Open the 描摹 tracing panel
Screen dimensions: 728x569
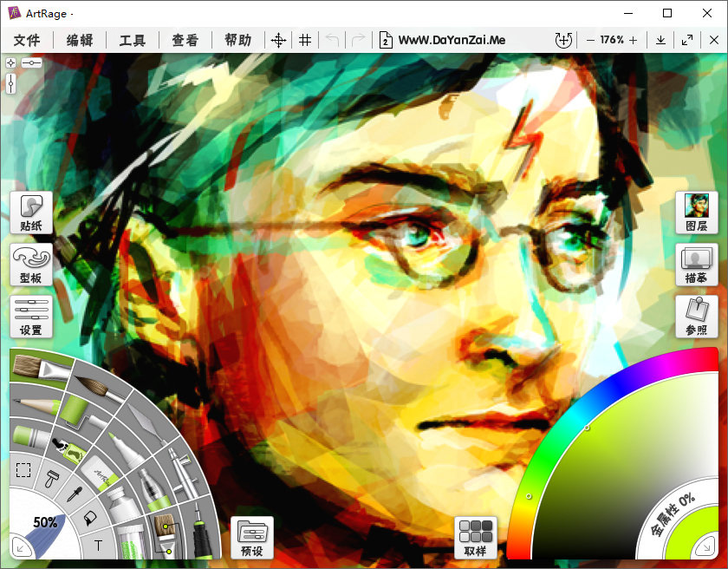[x=697, y=265]
